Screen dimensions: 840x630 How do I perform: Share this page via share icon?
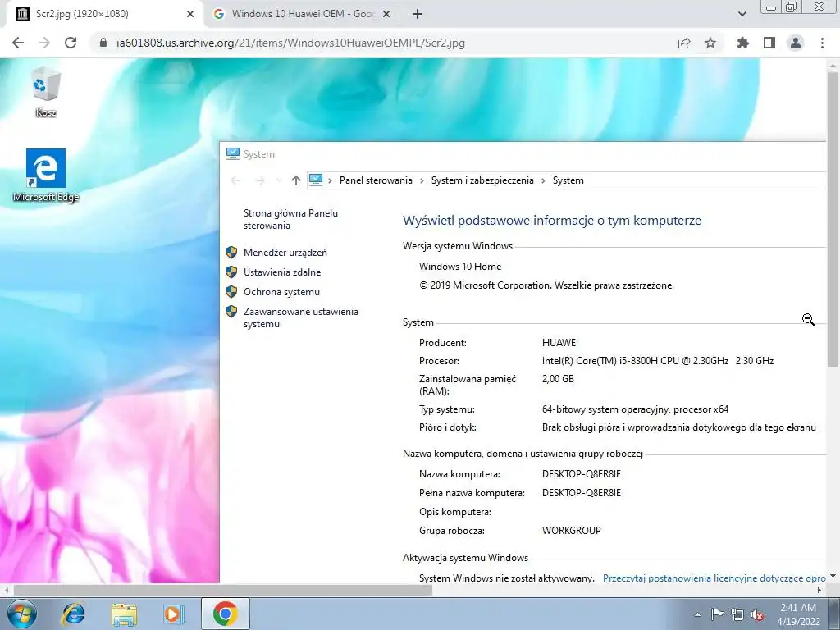(684, 43)
